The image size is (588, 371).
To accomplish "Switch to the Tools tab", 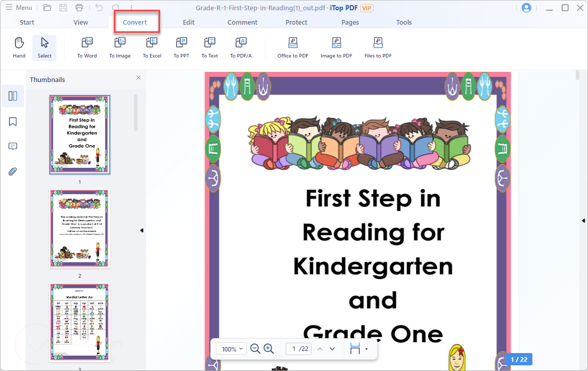I will 404,22.
